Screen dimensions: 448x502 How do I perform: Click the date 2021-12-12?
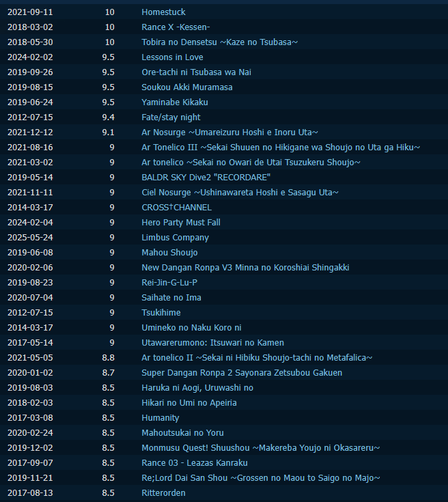click(30, 133)
